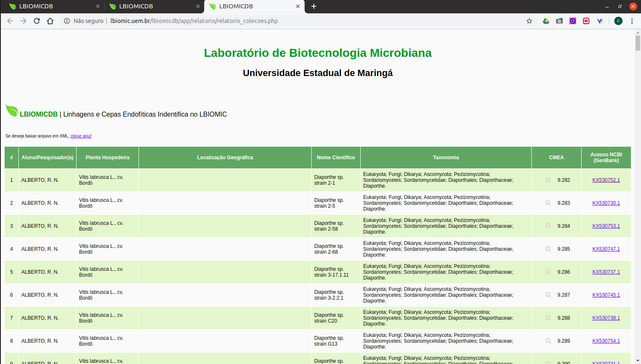
Task: Open GenBank link KX530745.1
Action: click(x=606, y=295)
